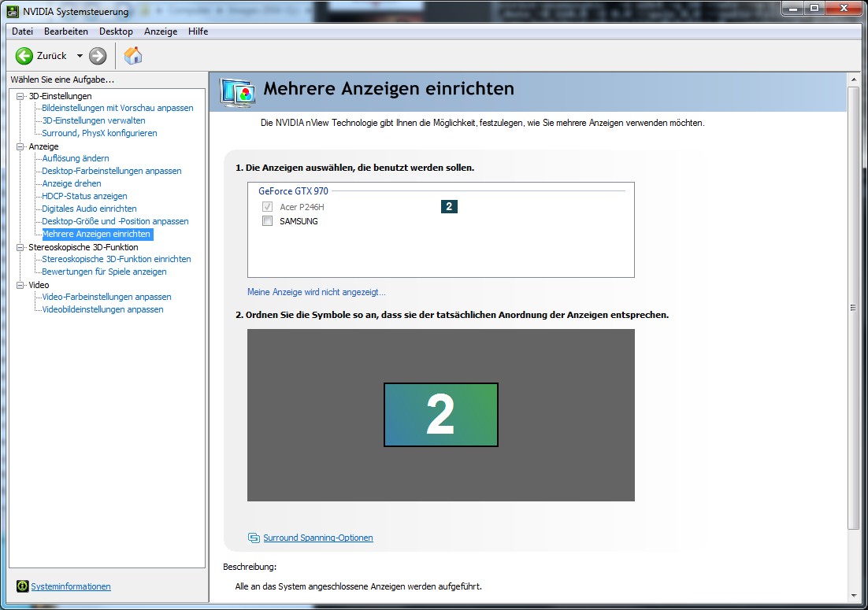868x610 pixels.
Task: Click the 3D-Einstellungen category label
Action: pyautogui.click(x=60, y=96)
